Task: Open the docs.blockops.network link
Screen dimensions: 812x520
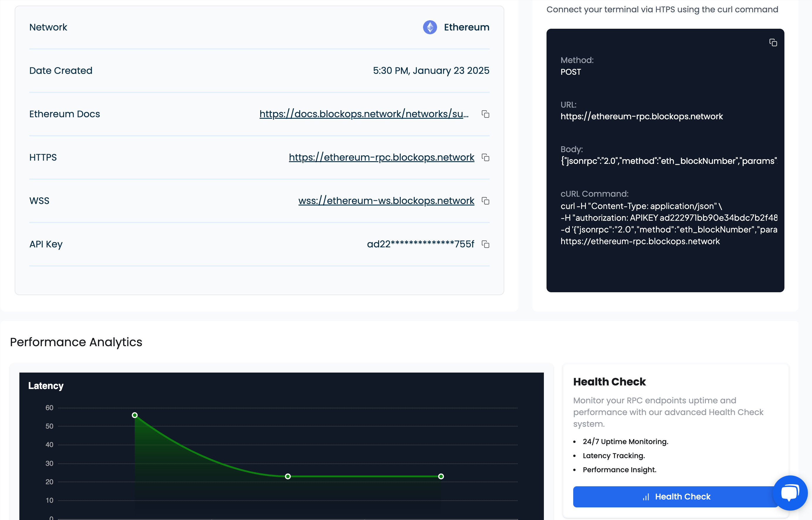Action: coord(364,114)
